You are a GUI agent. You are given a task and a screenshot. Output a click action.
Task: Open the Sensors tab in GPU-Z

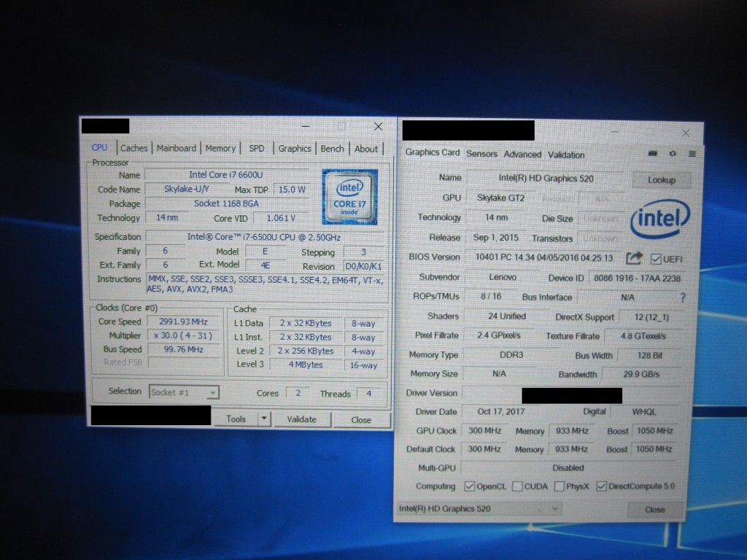tap(481, 154)
